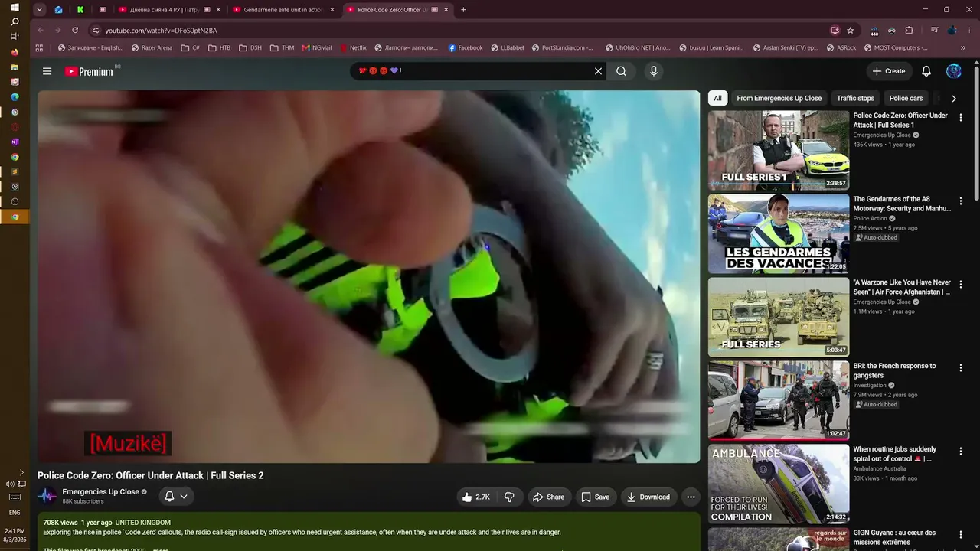Show hidden bookmarks overflow chevron
This screenshot has width=980, height=551.
(x=962, y=47)
